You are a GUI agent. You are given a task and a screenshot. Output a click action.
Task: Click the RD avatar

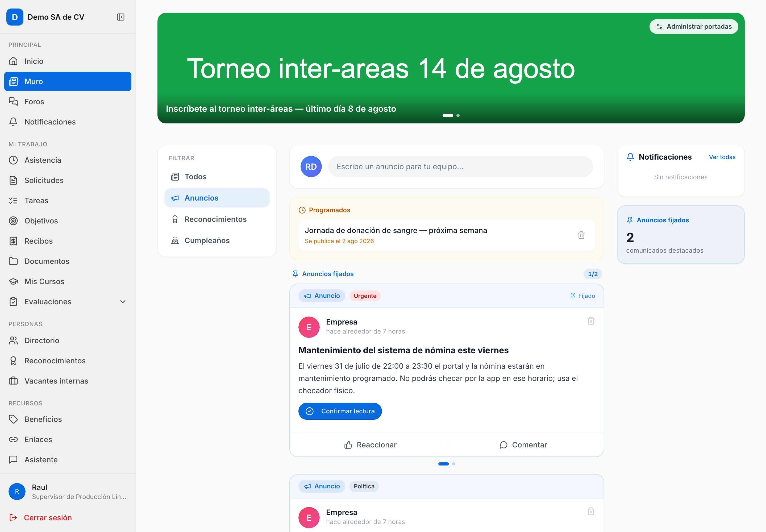tap(311, 167)
